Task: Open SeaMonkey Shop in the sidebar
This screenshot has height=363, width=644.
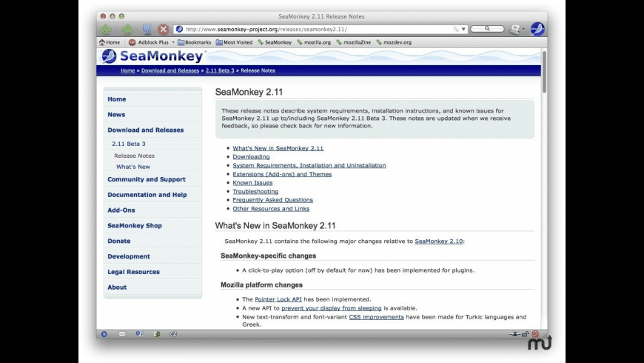Action: click(135, 226)
